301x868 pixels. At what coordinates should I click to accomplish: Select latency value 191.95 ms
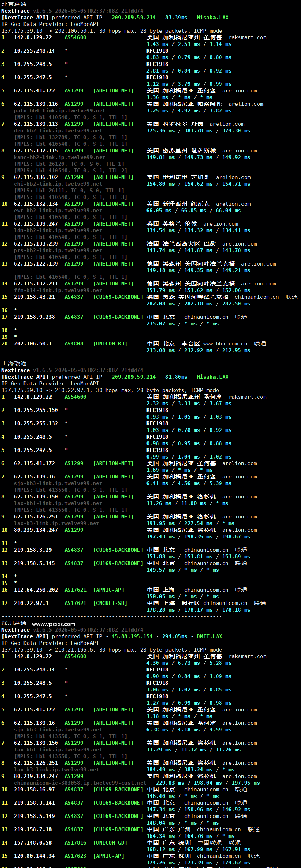(x=160, y=523)
